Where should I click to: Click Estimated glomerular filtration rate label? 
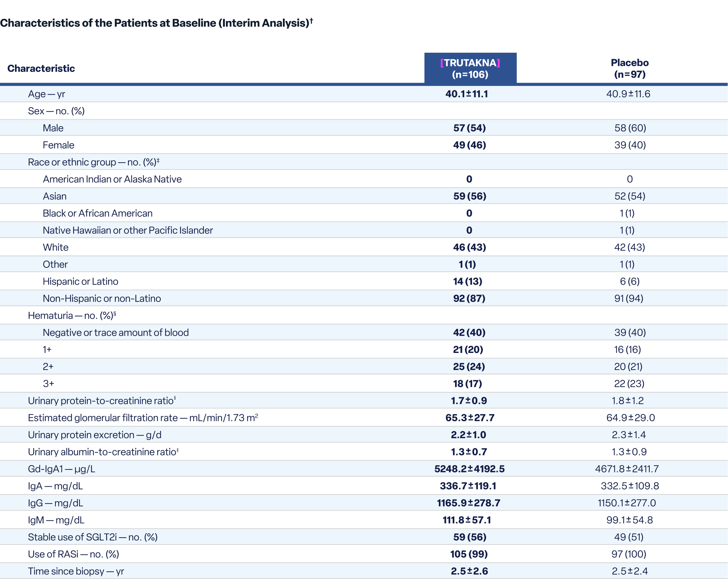click(143, 418)
